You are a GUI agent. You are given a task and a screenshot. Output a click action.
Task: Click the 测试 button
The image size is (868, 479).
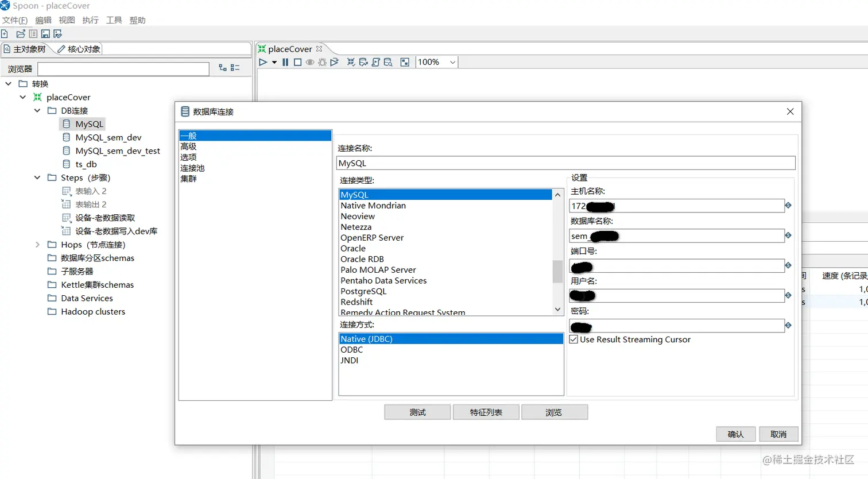pos(417,412)
